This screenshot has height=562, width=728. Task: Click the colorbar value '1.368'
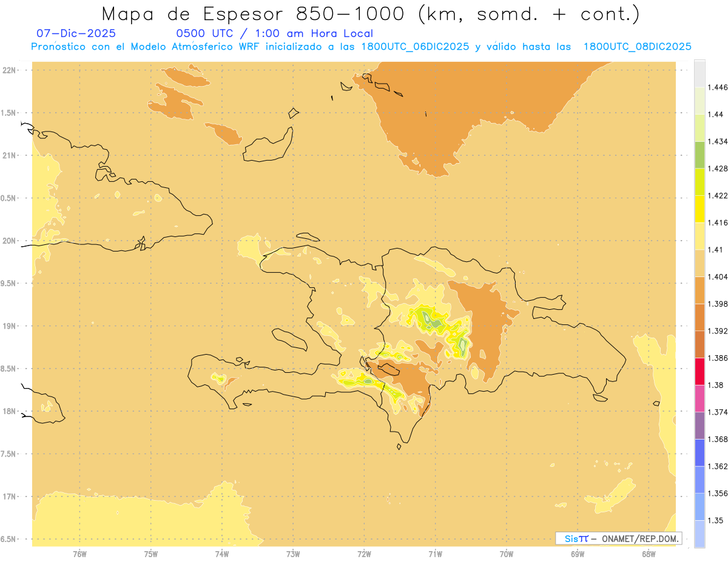pyautogui.click(x=718, y=440)
